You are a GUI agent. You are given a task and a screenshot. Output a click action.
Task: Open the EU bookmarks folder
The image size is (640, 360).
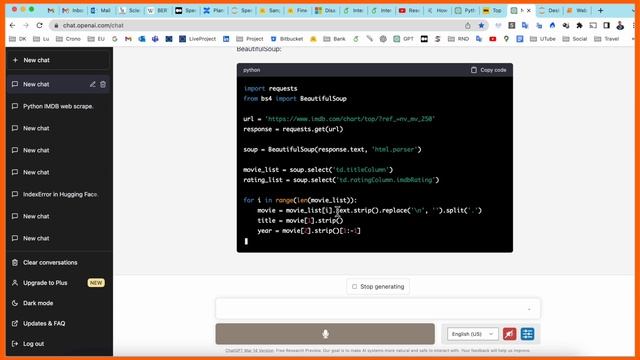point(96,39)
